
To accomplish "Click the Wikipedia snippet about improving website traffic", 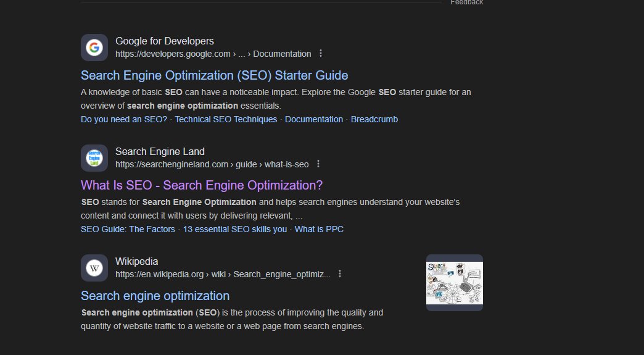I will pos(232,319).
